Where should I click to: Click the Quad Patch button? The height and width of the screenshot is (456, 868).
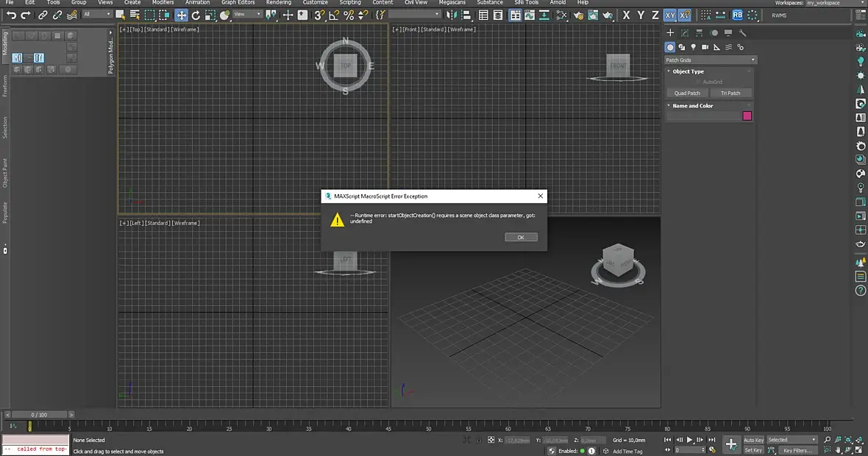click(687, 93)
